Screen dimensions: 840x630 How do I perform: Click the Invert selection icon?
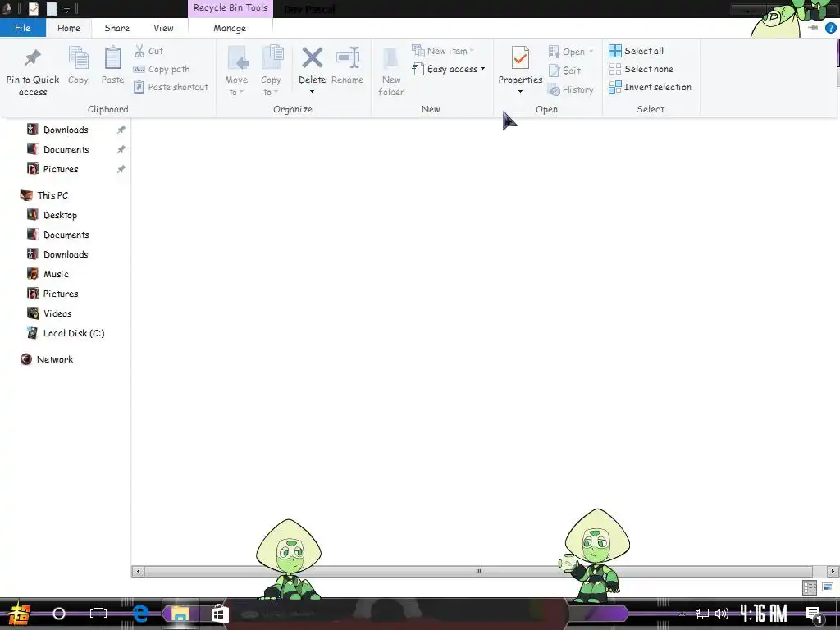pyautogui.click(x=615, y=87)
